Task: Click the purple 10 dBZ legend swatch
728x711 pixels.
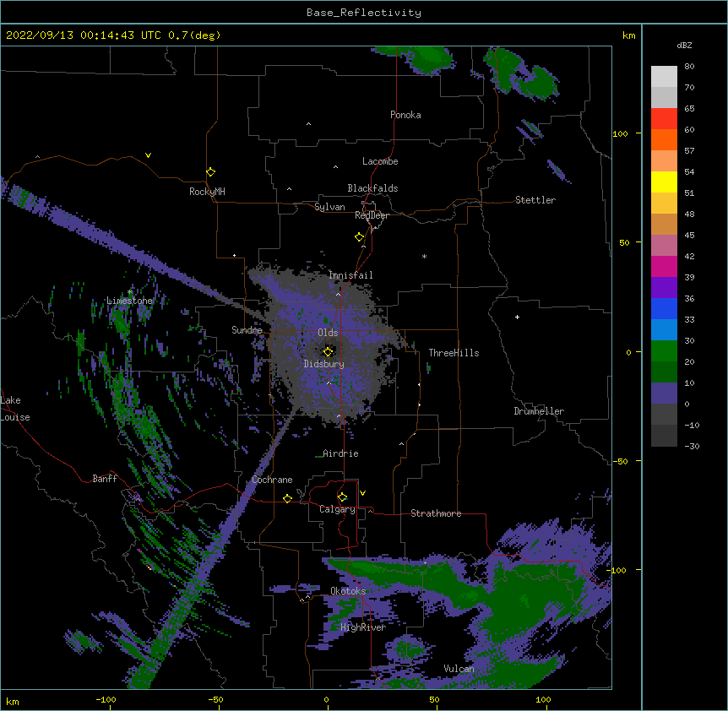Action: tap(664, 393)
